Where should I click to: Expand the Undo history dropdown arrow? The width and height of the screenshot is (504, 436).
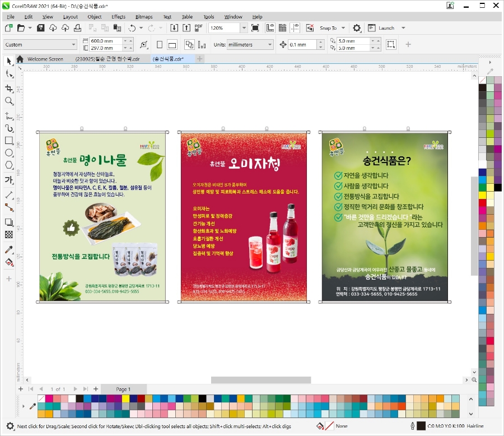click(x=141, y=28)
